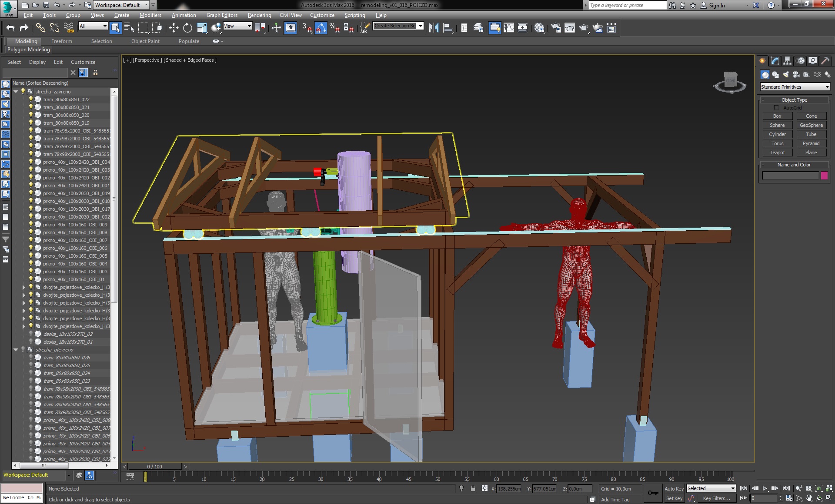Activate the Select and Rotate tool
Screen dimensions: 835x504
point(187,28)
